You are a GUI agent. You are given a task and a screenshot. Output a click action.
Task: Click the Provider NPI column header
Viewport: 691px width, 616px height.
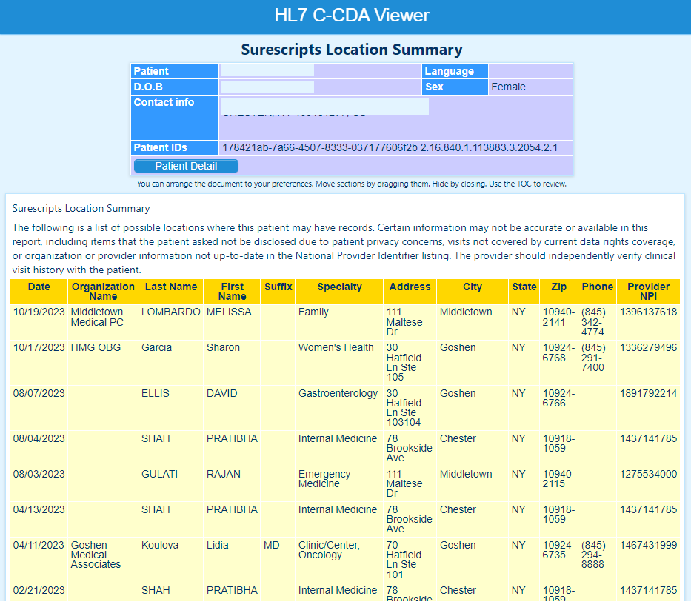(x=648, y=291)
